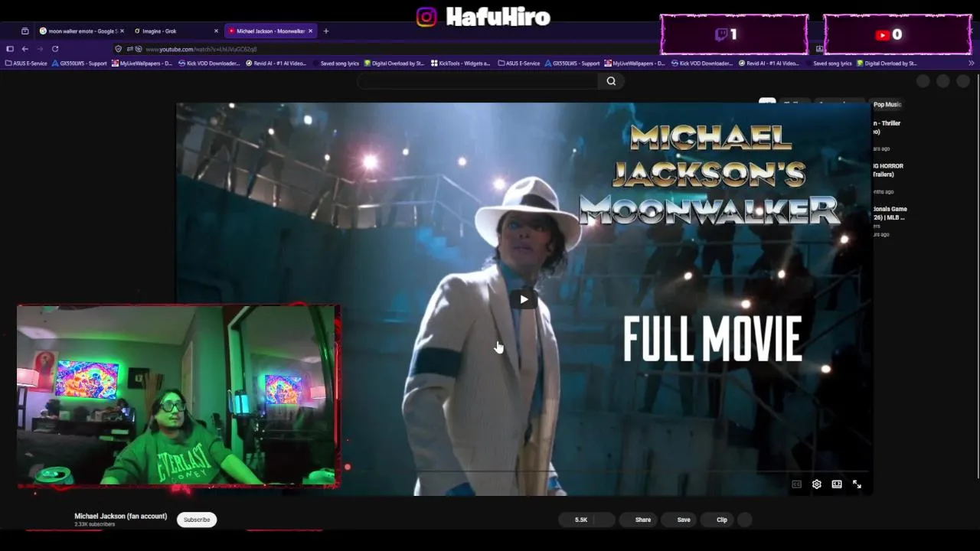Click the YouTube viewer count widget
This screenshot has width=980, height=551.
coord(897,34)
